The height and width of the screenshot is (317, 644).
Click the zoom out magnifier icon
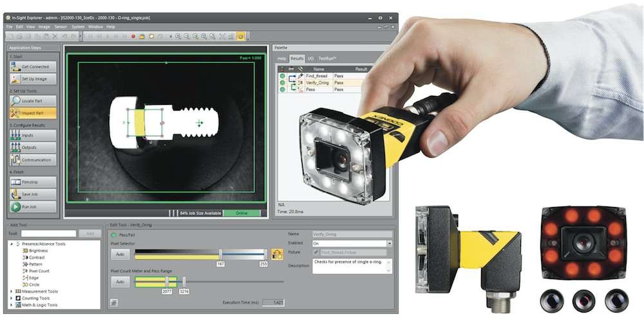point(187,37)
